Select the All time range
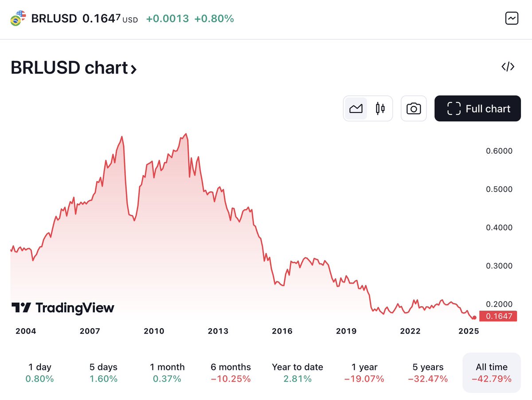532x400 pixels. click(x=492, y=373)
